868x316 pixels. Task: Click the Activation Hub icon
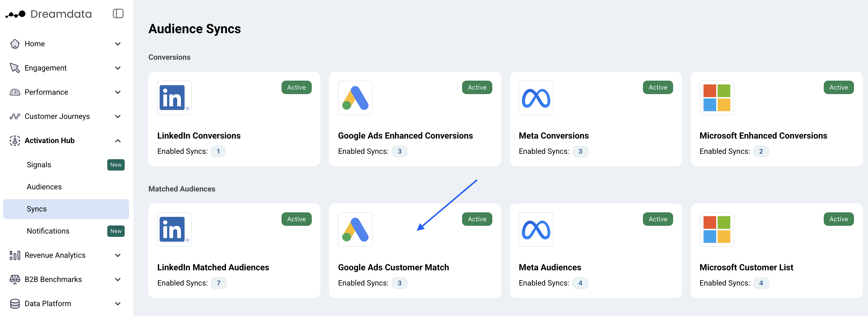point(15,141)
